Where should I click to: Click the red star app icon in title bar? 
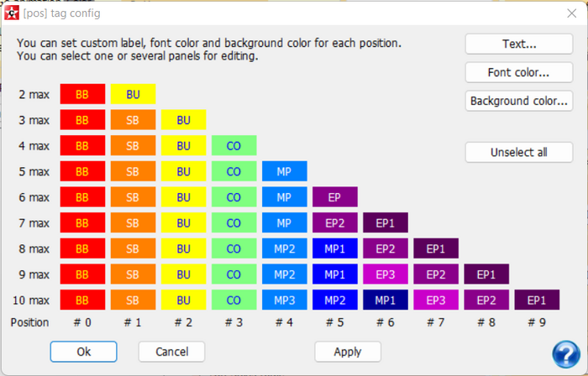click(12, 13)
